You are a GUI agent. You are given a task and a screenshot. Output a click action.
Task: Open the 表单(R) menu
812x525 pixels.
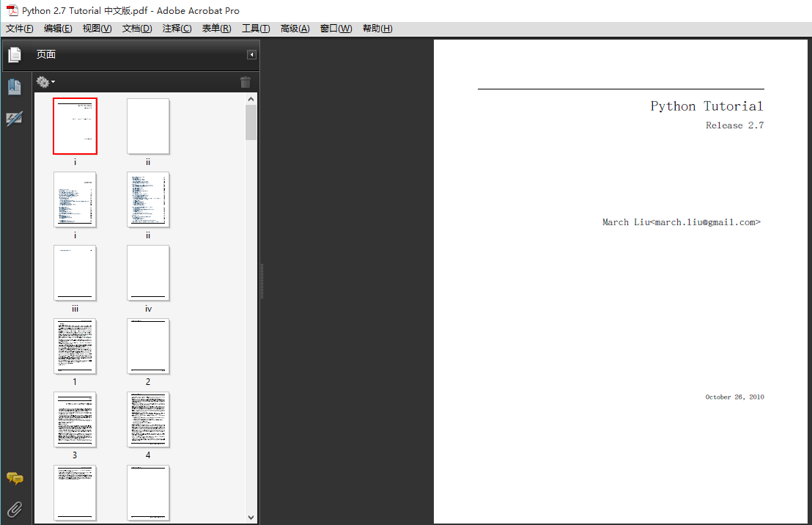coord(216,29)
